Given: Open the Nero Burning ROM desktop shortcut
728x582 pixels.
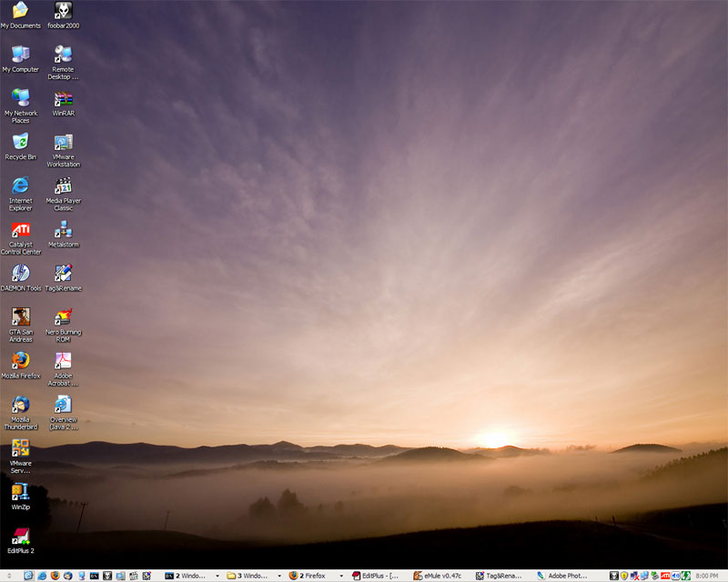Looking at the screenshot, I should coord(63,316).
